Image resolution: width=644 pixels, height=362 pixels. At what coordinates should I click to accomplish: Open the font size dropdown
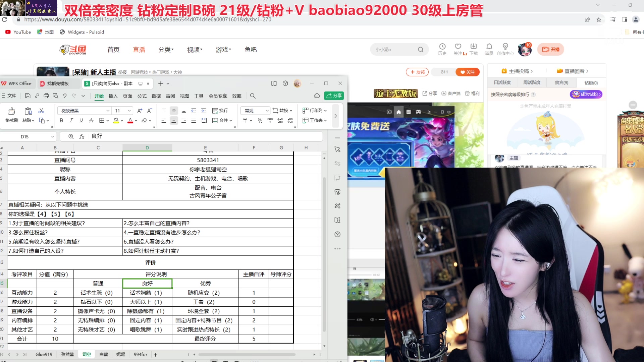click(x=129, y=111)
